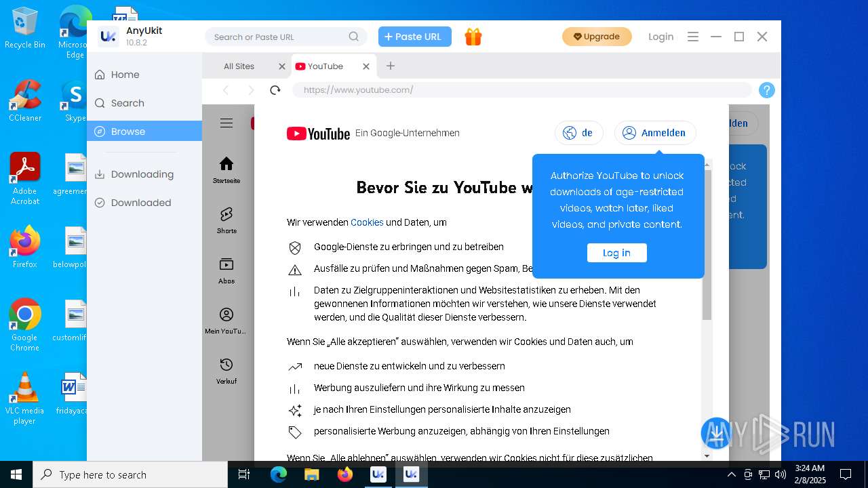Click the blue download floating button
The width and height of the screenshot is (868, 488).
[x=716, y=433]
